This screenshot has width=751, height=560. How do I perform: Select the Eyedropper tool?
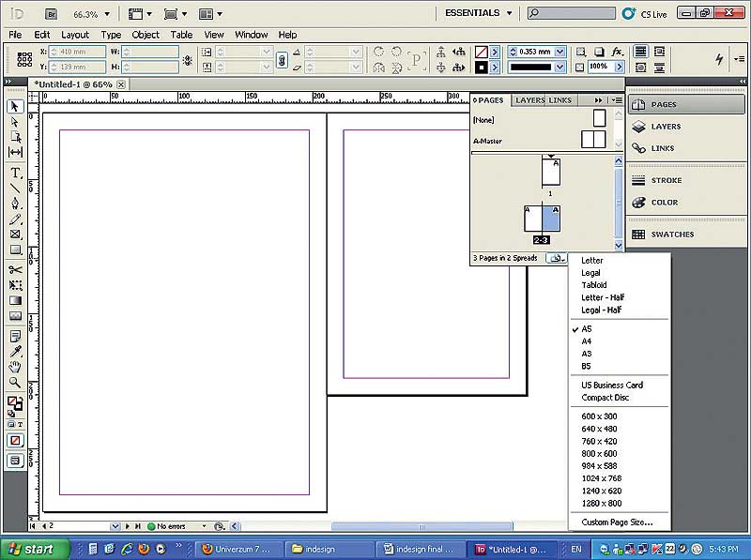pos(15,352)
